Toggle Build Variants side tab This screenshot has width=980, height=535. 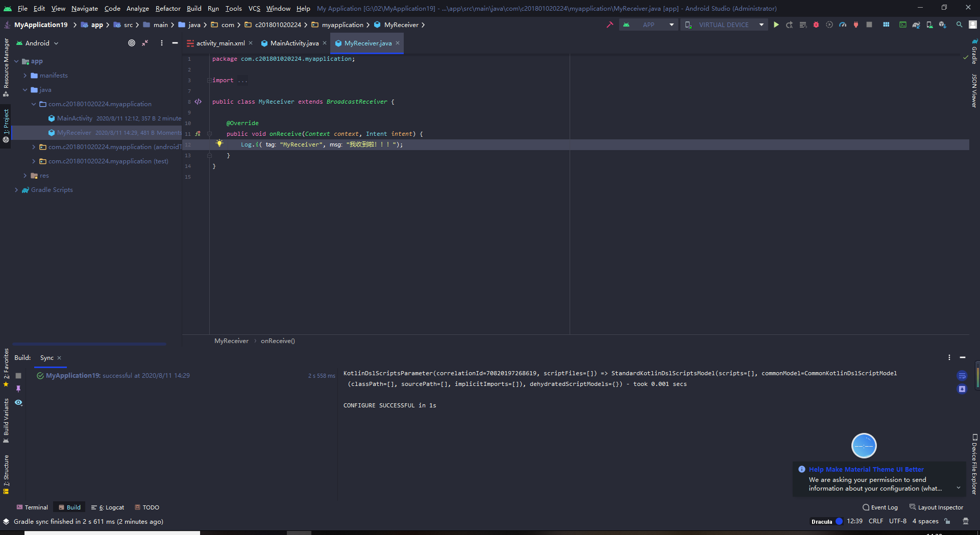pos(6,421)
